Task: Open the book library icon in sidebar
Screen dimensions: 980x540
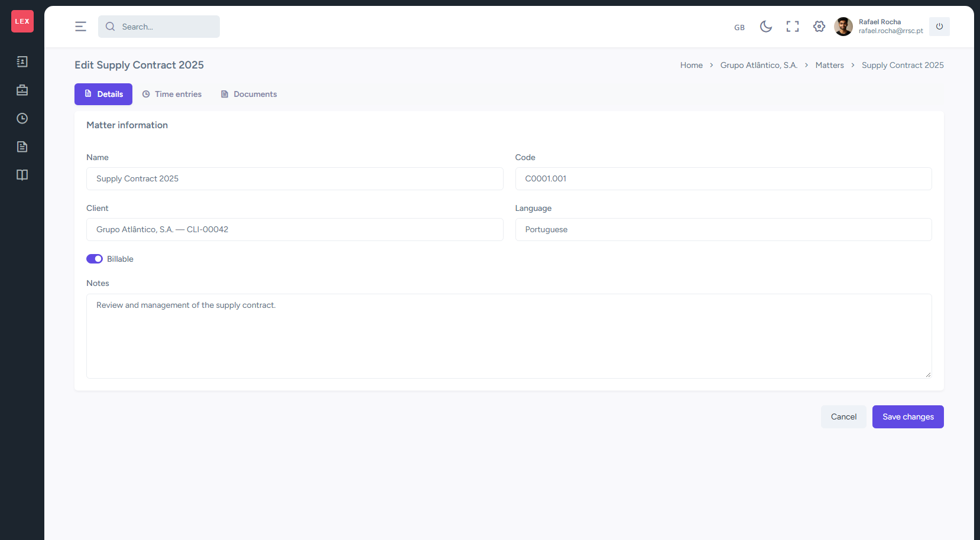Action: coord(22,175)
